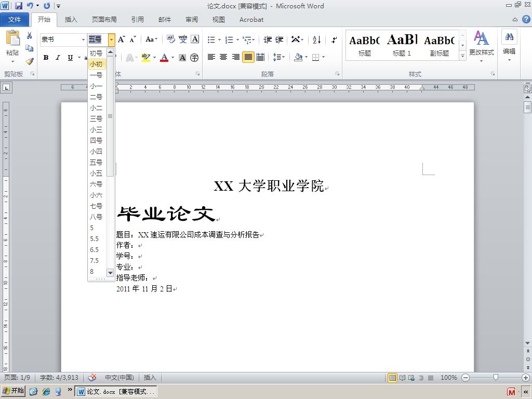Click the word count in status bar
The image size is (532, 399).
click(59, 378)
